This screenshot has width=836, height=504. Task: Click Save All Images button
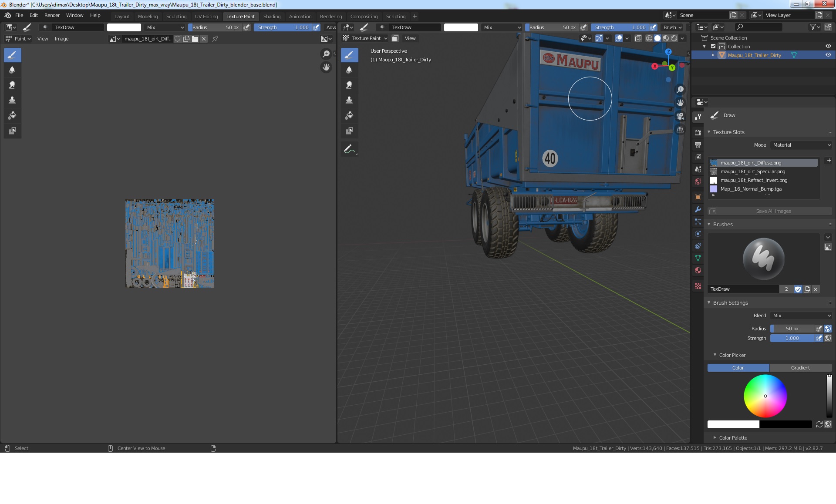[x=770, y=211]
